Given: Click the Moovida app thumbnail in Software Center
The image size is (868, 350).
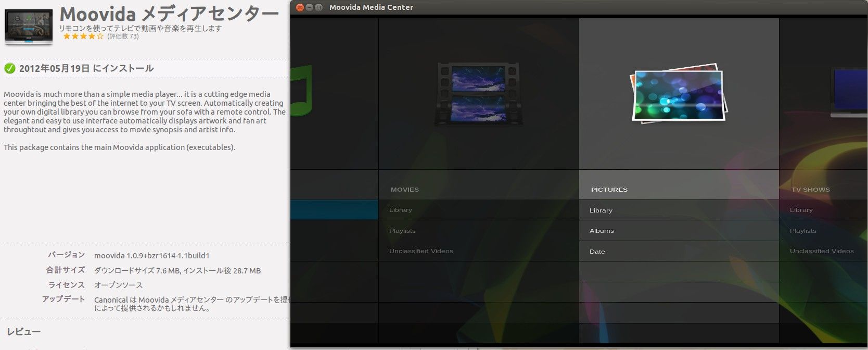Looking at the screenshot, I should coord(28,27).
